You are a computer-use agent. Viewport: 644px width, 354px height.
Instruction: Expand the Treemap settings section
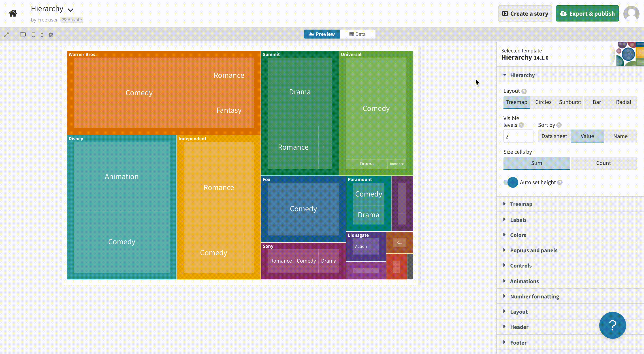pyautogui.click(x=570, y=204)
